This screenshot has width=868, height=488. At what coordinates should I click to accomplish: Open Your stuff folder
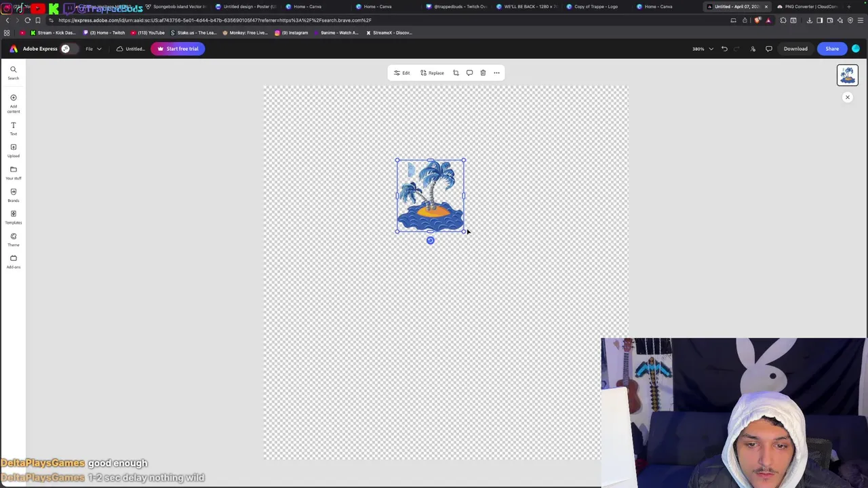coord(13,173)
